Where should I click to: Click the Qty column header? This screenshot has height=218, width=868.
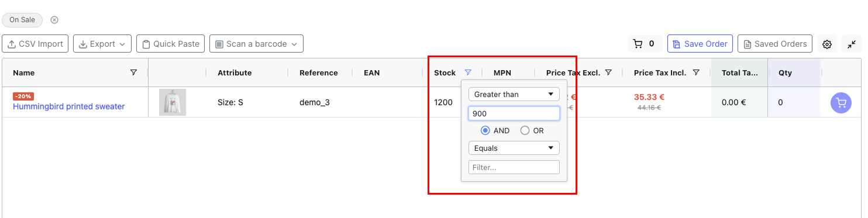coord(785,72)
